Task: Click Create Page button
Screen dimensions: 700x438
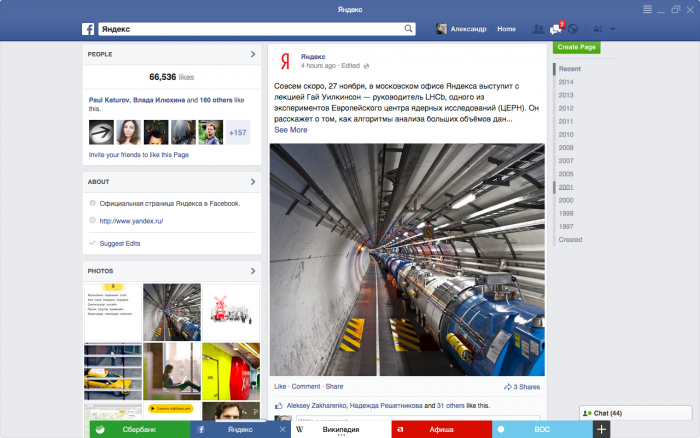Action: [x=576, y=47]
